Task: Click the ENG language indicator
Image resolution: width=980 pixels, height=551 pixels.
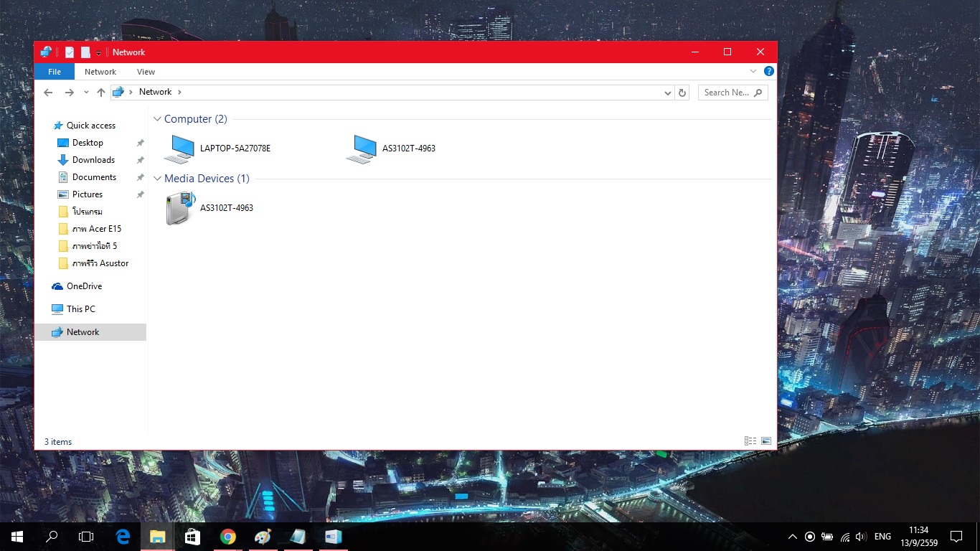Action: pos(882,537)
